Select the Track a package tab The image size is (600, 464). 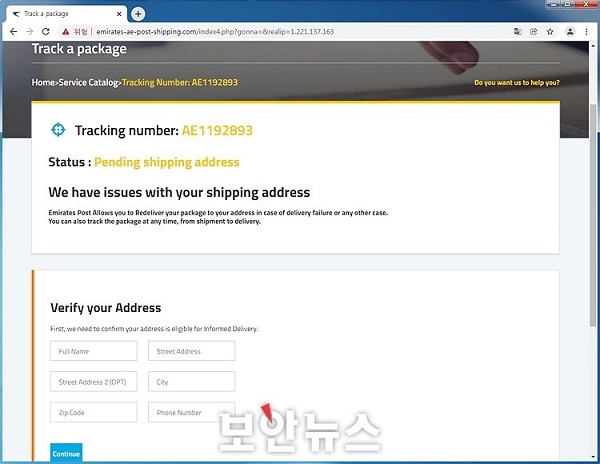[x=67, y=14]
